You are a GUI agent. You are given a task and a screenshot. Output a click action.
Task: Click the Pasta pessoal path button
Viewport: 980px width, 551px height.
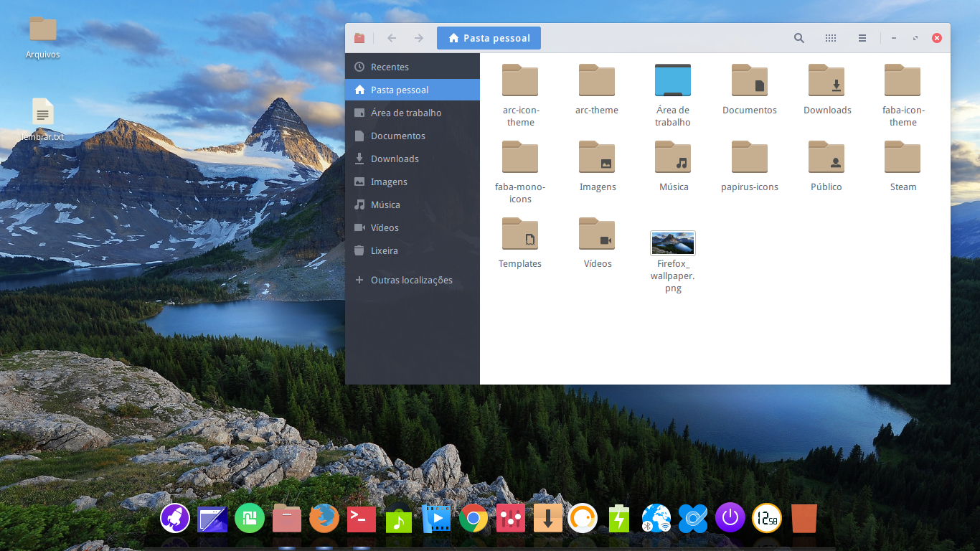pyautogui.click(x=489, y=38)
